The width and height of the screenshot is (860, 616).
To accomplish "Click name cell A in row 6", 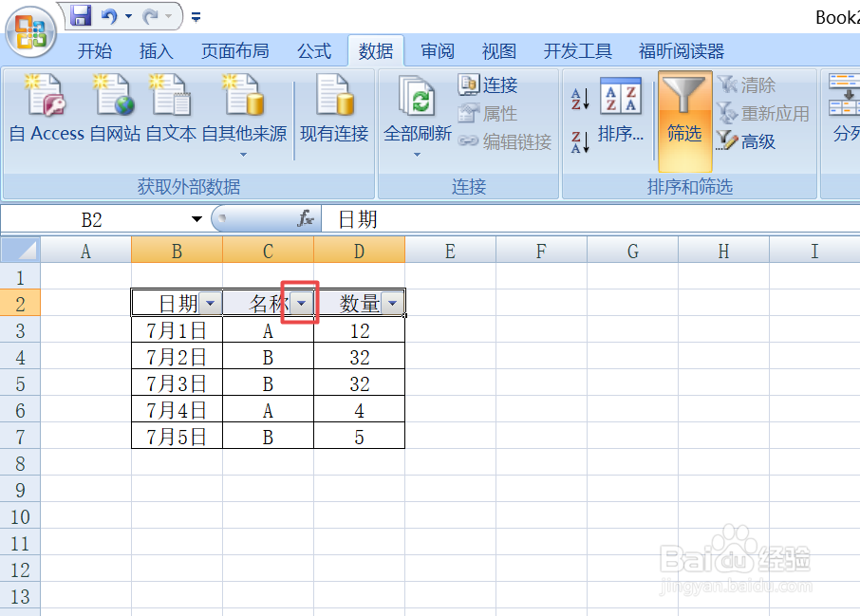I will (268, 410).
